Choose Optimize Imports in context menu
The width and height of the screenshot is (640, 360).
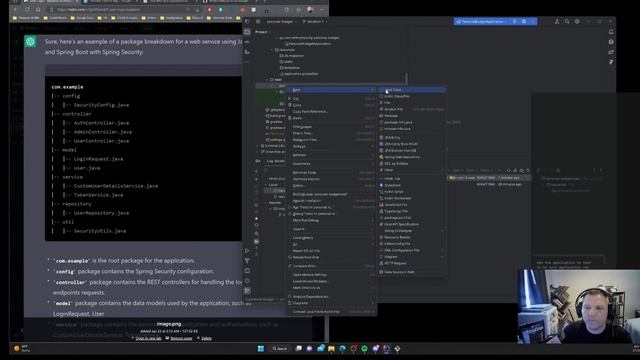331,179
